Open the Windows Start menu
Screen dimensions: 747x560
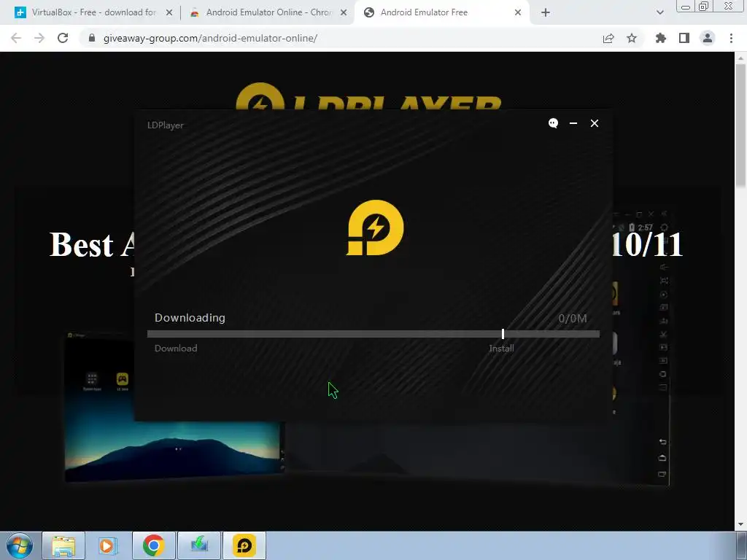(x=19, y=545)
